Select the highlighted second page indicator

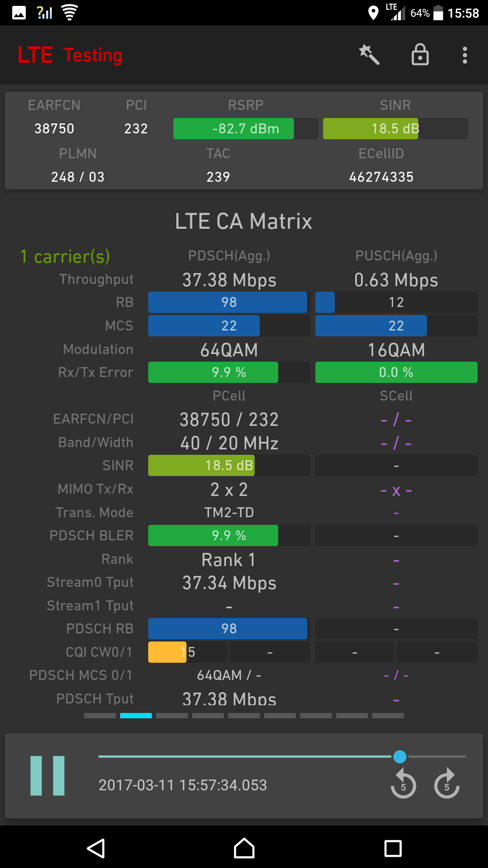(x=136, y=716)
